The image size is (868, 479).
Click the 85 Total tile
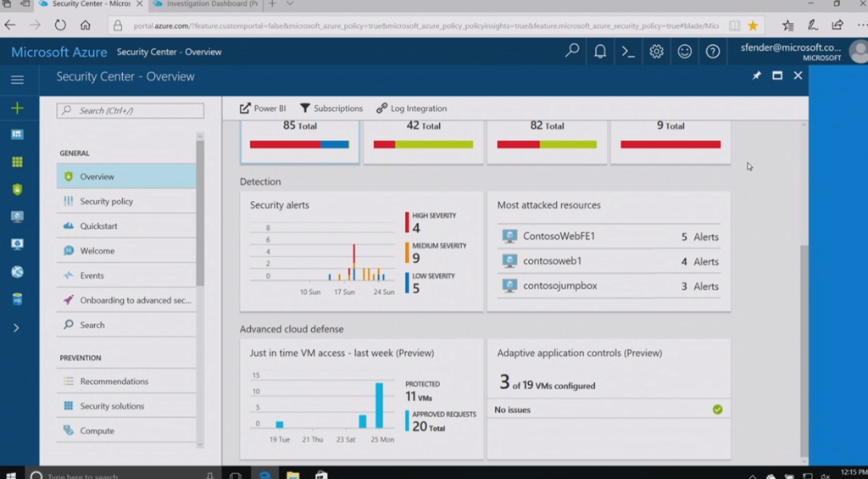[299, 142]
